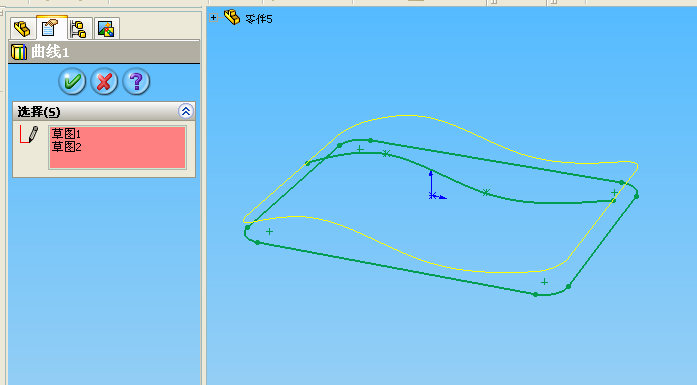
Task: Switch to the PropertyManager tab
Action: (50, 28)
